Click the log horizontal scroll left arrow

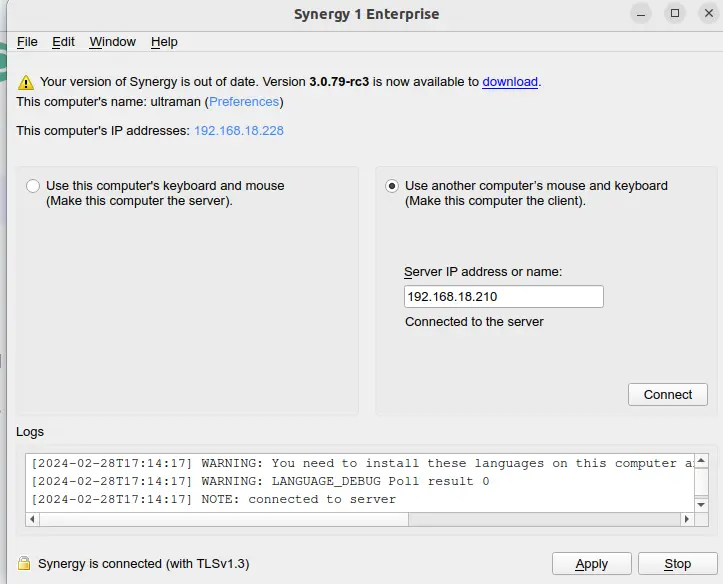click(x=32, y=519)
